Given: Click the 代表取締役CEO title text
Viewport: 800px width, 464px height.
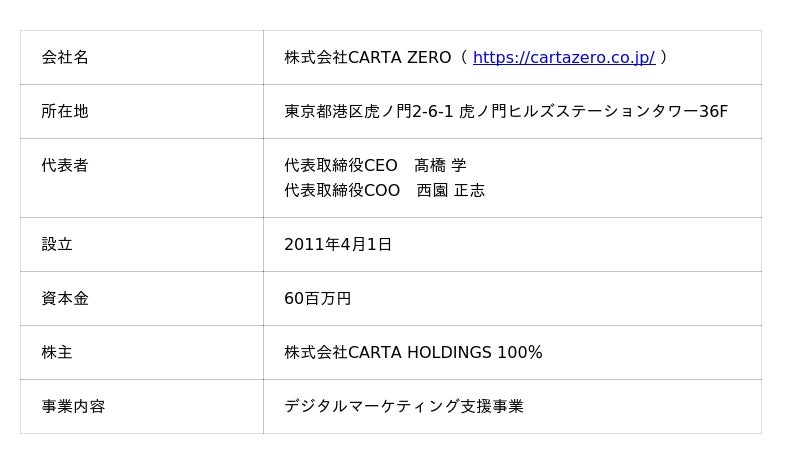Looking at the screenshot, I should point(340,166).
